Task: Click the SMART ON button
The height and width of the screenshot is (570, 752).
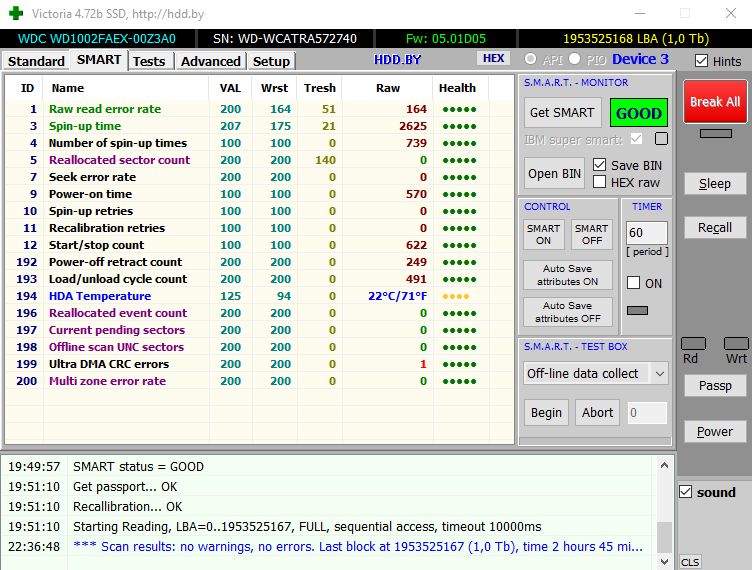Action: (543, 234)
